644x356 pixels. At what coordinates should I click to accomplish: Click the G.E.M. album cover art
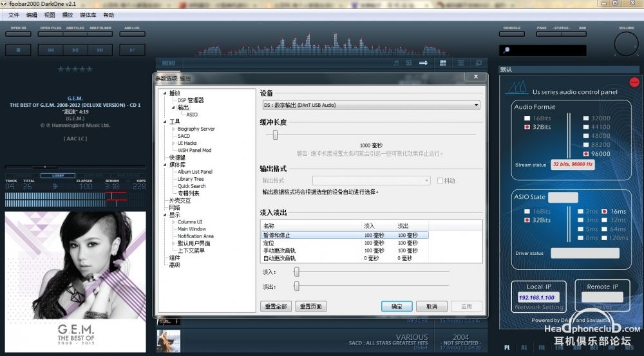coord(75,282)
